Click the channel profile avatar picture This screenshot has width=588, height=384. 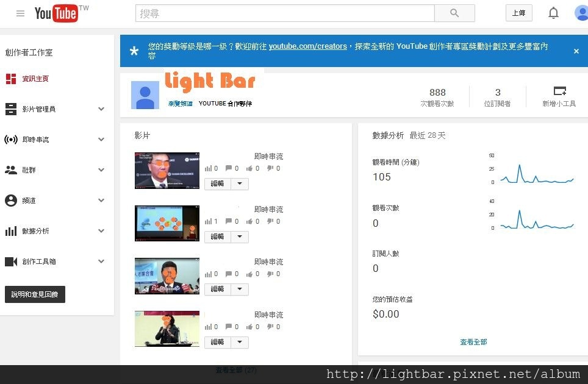point(145,95)
